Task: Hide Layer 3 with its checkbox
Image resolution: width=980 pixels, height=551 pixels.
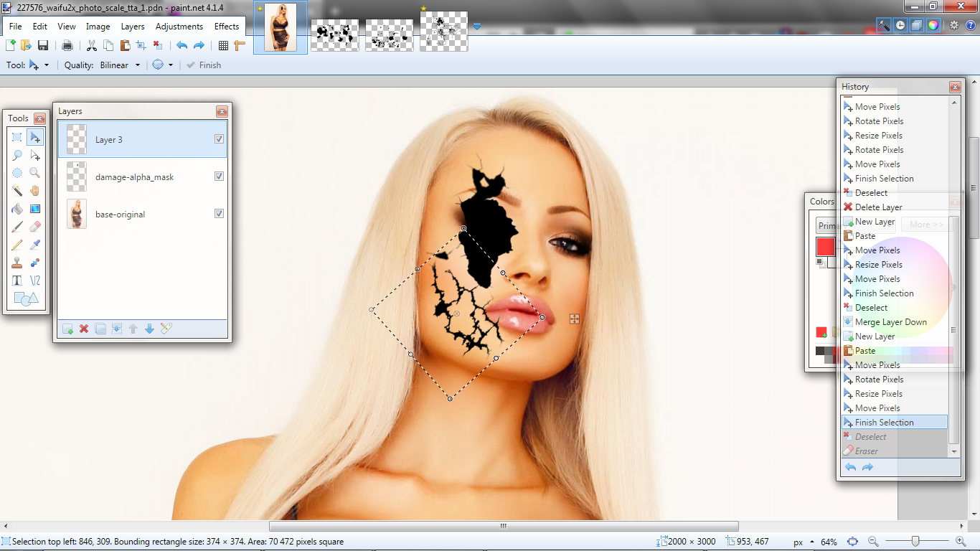Action: pyautogui.click(x=219, y=139)
